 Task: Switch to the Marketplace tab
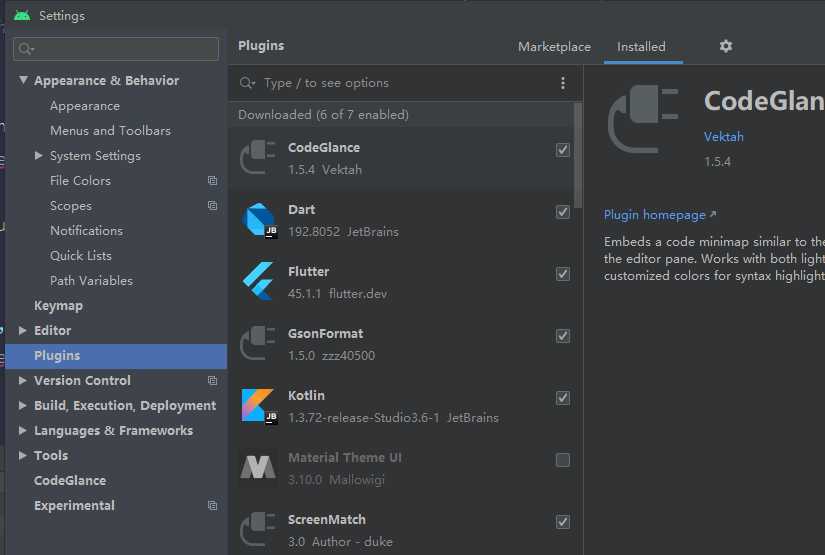point(554,47)
